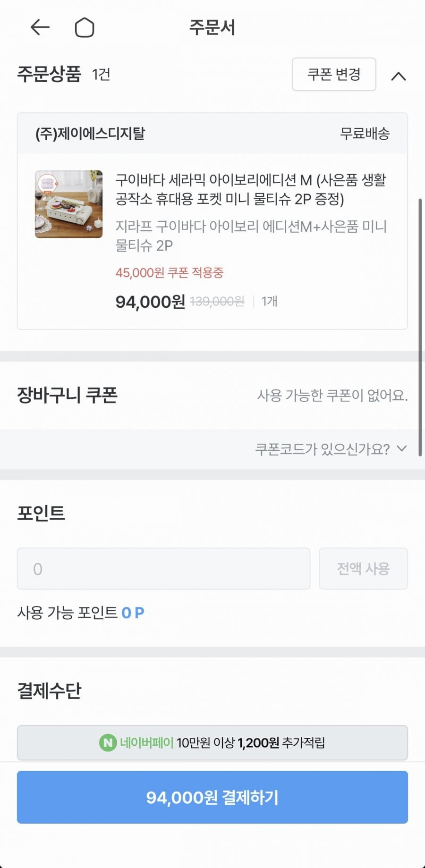Tap the 장바구니 쿠폰 section heading
Viewport: 425px width, 868px height.
67,395
